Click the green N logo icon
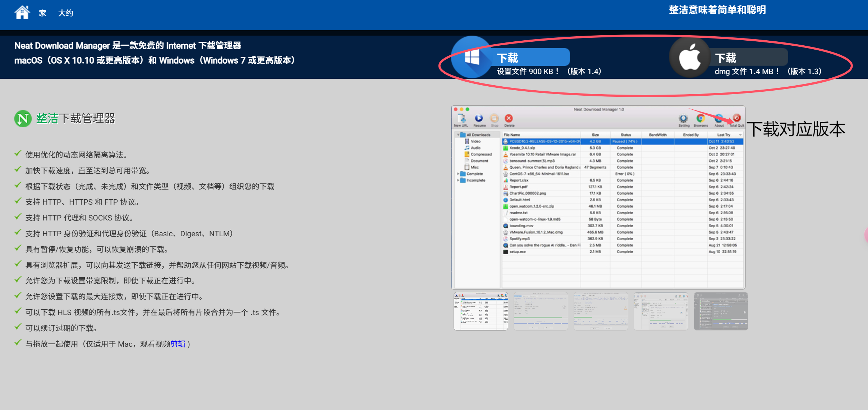Screen dimensions: 868x410 (23, 118)
